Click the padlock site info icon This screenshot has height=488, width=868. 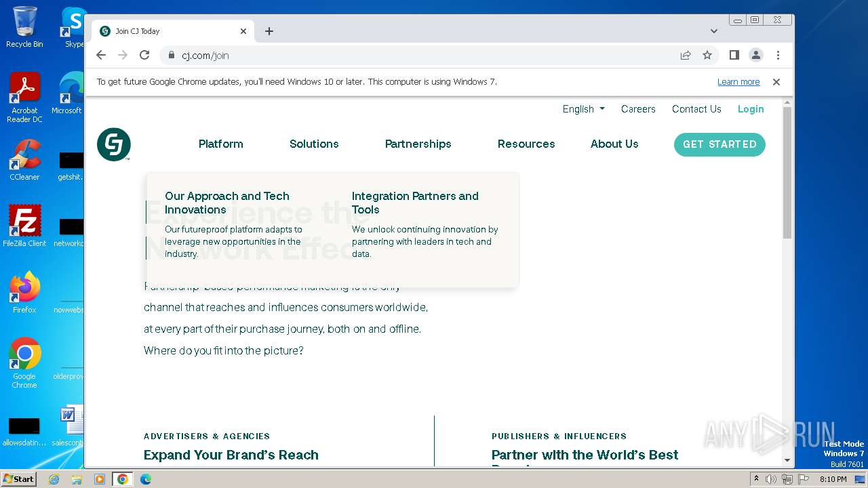tap(171, 56)
